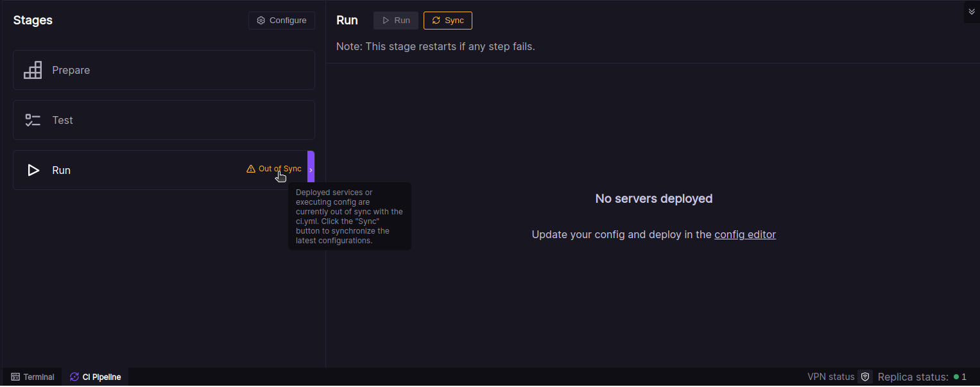The height and width of the screenshot is (387, 980).
Task: Click the Test stage checklist icon
Action: (33, 120)
